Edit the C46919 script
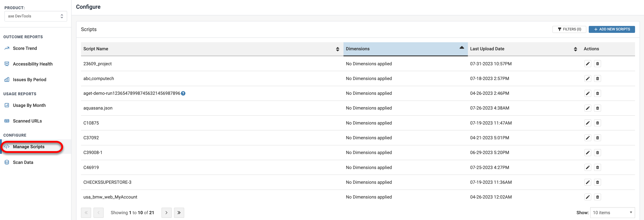Screen dimensions: 644x220 tap(588, 167)
